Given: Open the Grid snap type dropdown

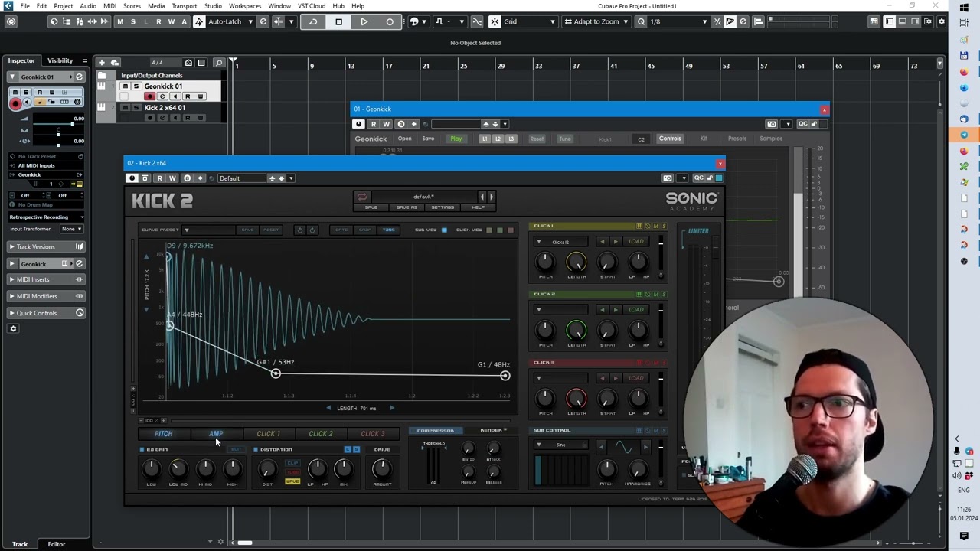Looking at the screenshot, I should (528, 21).
